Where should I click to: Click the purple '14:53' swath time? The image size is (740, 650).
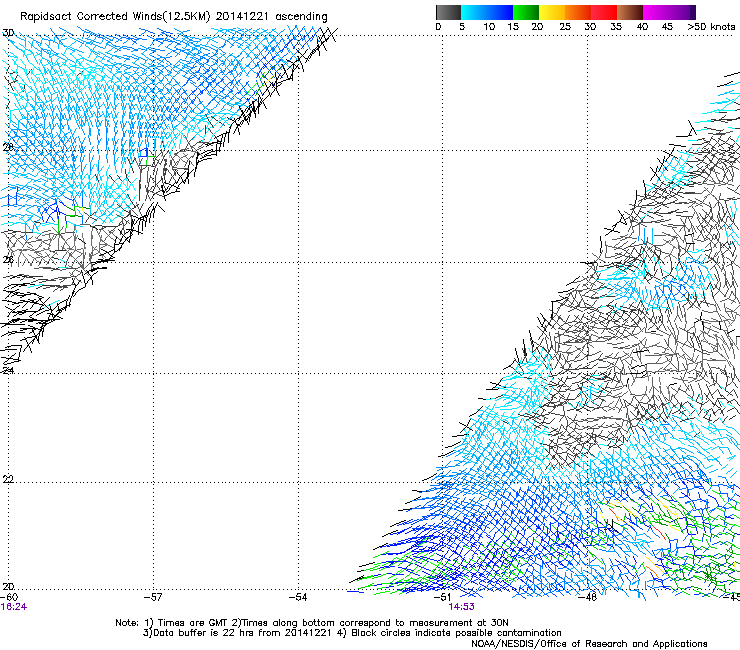(x=461, y=607)
